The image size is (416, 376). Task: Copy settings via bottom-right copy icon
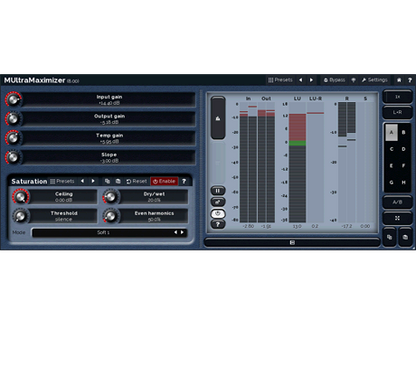tap(389, 237)
